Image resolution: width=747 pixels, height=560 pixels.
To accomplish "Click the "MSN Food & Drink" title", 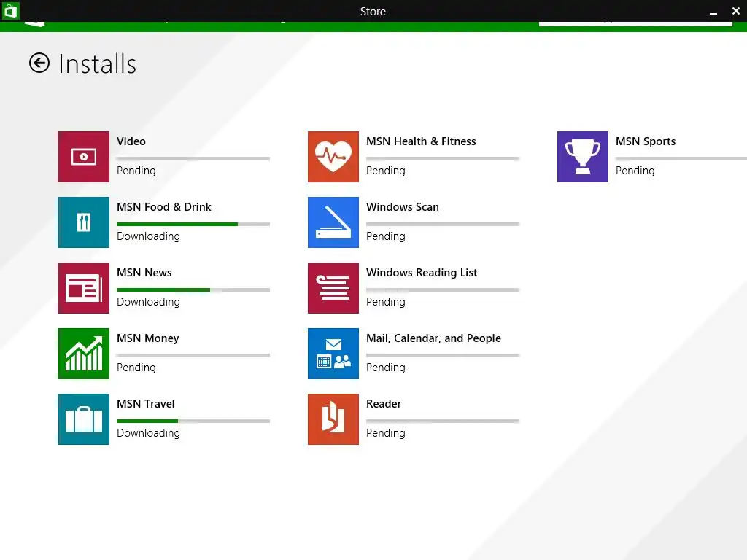I will click(x=164, y=207).
